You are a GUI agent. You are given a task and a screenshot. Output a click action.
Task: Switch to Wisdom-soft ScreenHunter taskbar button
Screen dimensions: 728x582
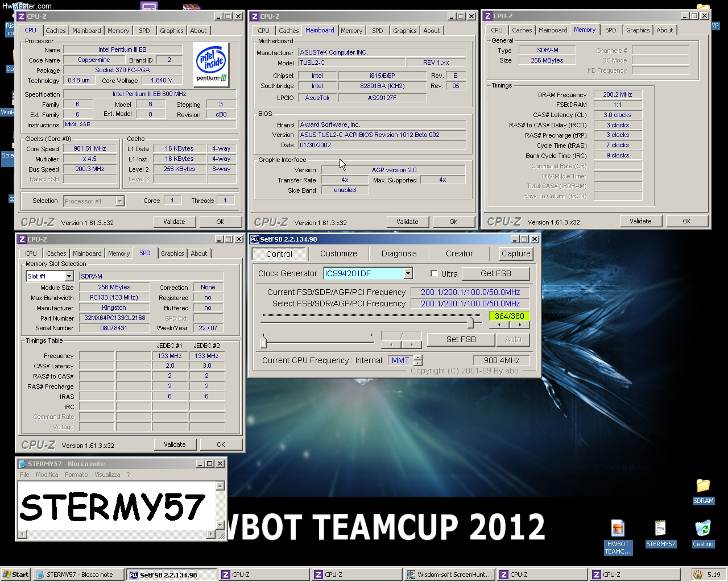pos(450,575)
